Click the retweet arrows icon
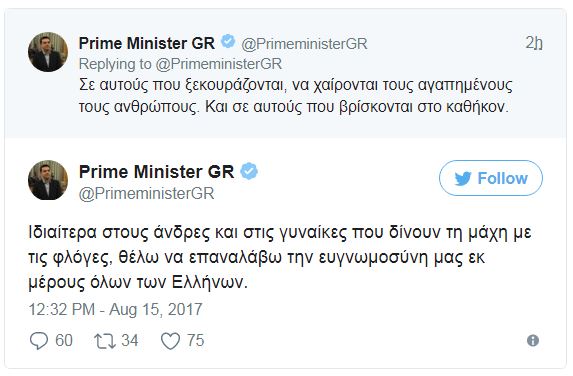 coord(105,341)
